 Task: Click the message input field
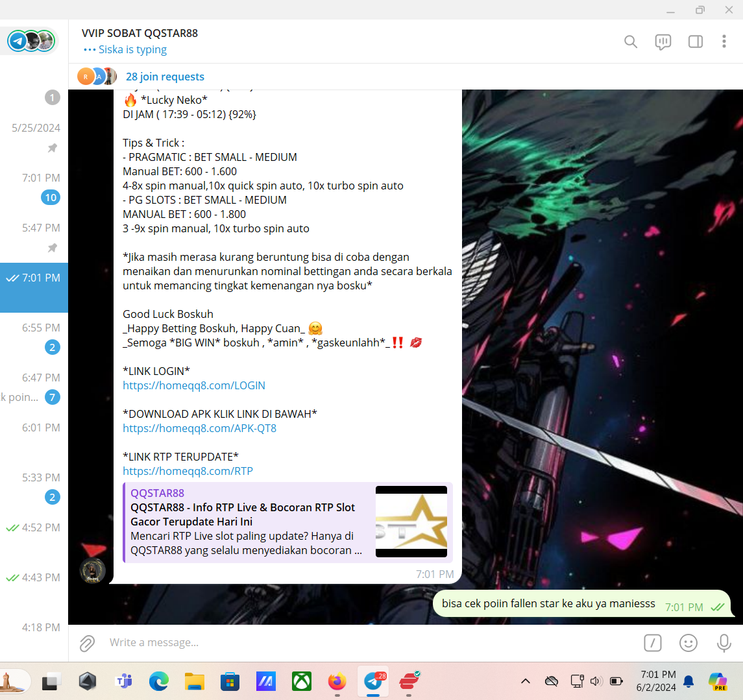pos(370,643)
